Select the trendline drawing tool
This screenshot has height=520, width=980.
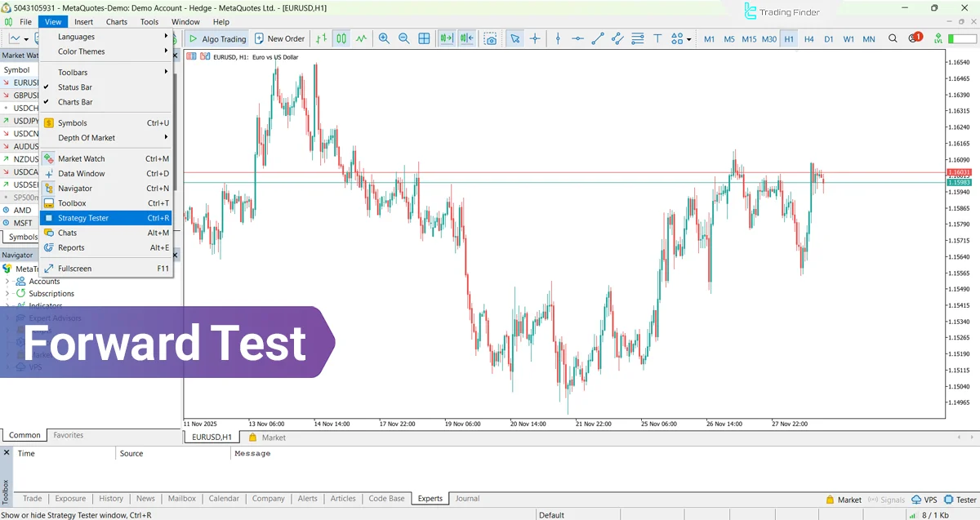[598, 38]
